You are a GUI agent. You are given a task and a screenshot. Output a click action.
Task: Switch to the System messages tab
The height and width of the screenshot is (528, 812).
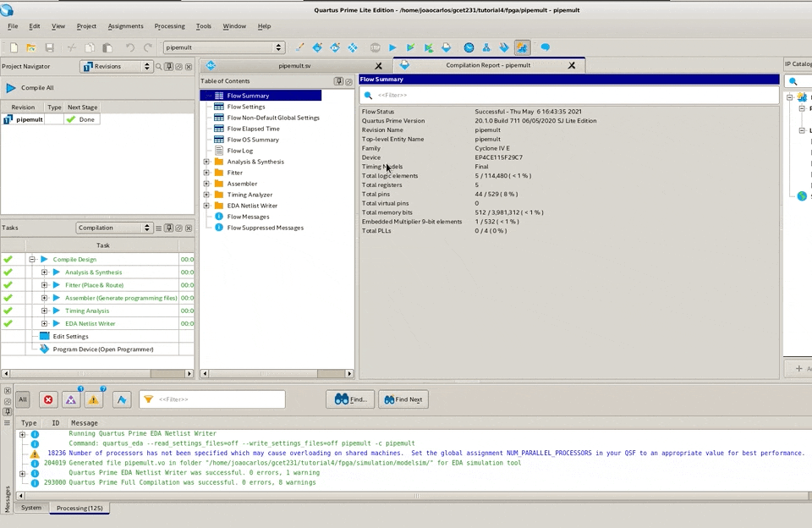(x=31, y=508)
